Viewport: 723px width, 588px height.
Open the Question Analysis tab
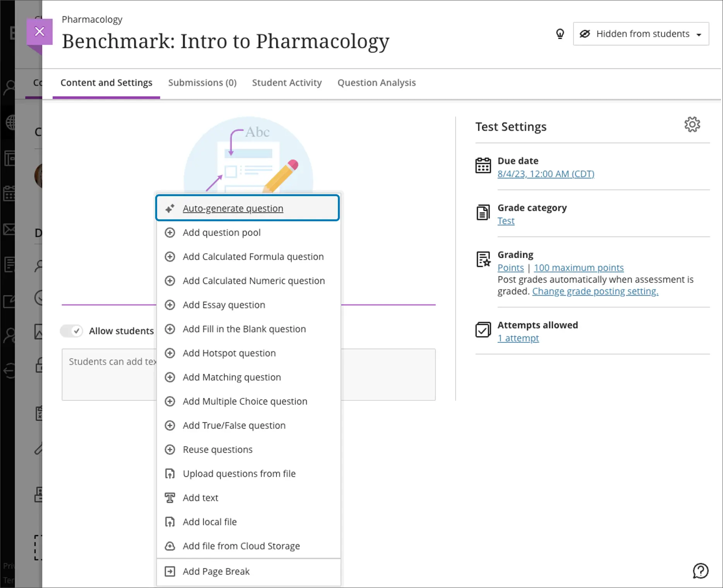(x=376, y=83)
